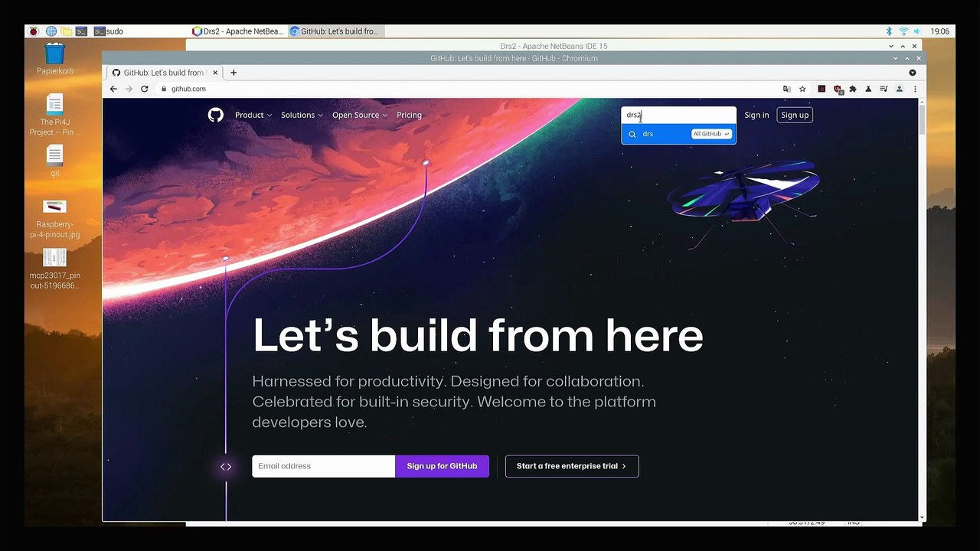The height and width of the screenshot is (551, 980).
Task: Focus the GitHub search field containing drs2
Action: click(x=678, y=115)
